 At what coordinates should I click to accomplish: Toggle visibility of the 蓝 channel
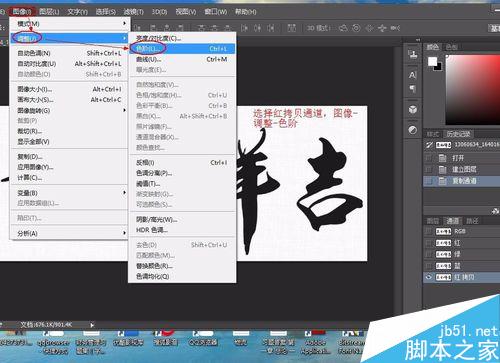[x=429, y=266]
